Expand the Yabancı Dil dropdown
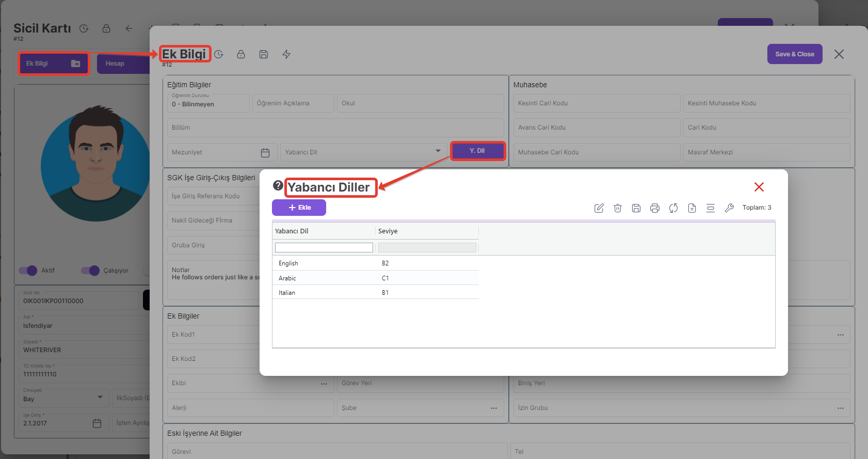 point(438,151)
